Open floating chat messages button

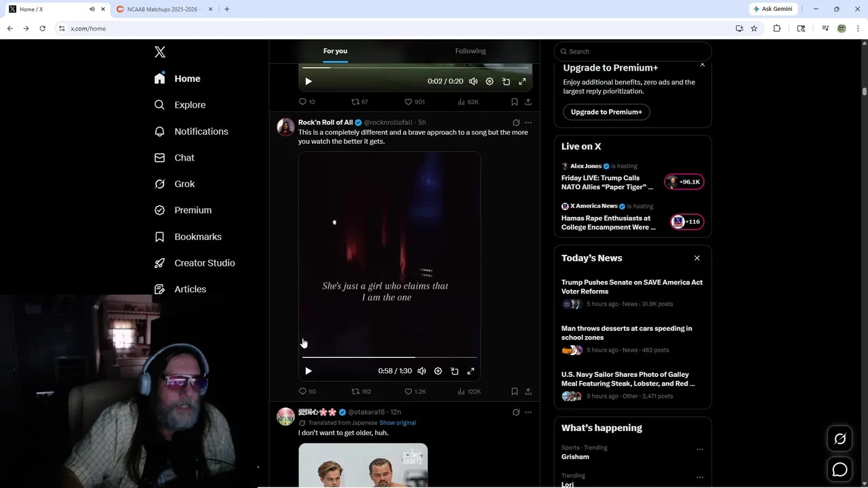pyautogui.click(x=840, y=469)
